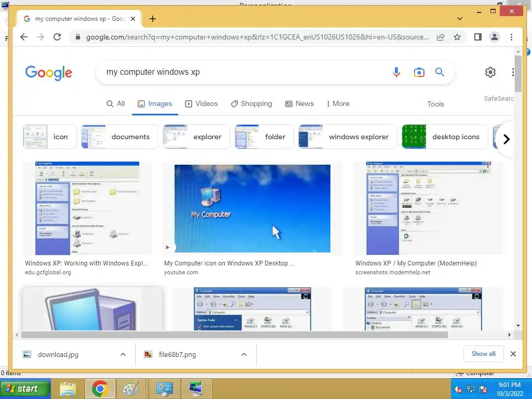
Task: Click the scrollbar down arrow
Action: 518,326
